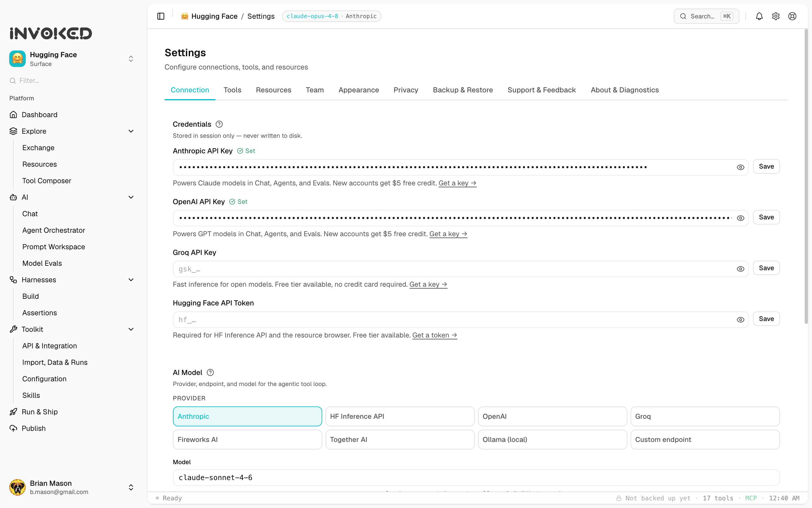The height and width of the screenshot is (508, 812).
Task: Choose OpenAI as provider
Action: (x=552, y=416)
